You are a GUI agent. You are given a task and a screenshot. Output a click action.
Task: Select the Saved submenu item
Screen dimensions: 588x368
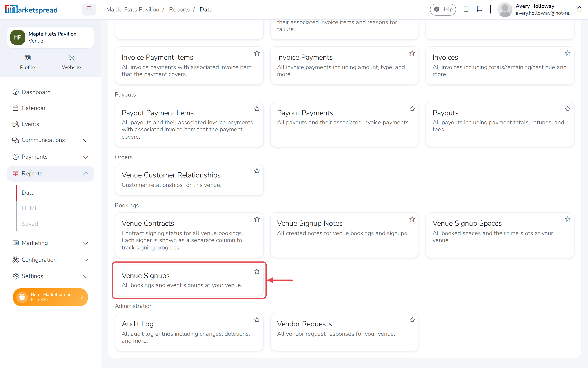[x=30, y=224]
